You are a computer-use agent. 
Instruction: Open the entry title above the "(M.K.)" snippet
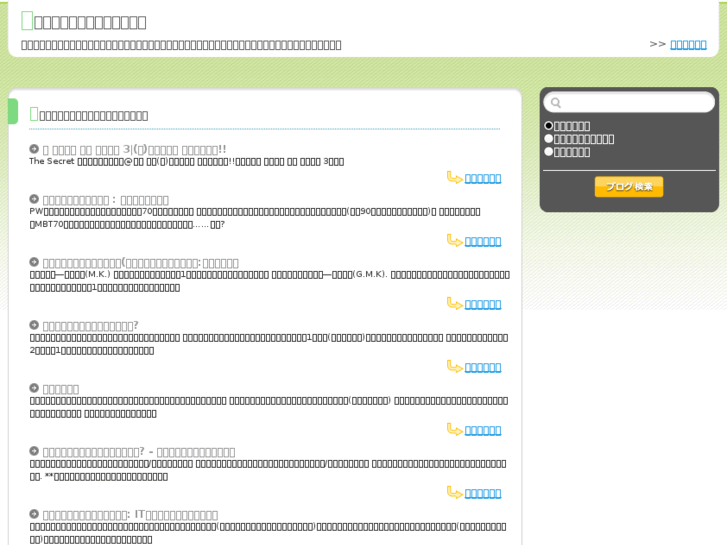pyautogui.click(x=140, y=263)
